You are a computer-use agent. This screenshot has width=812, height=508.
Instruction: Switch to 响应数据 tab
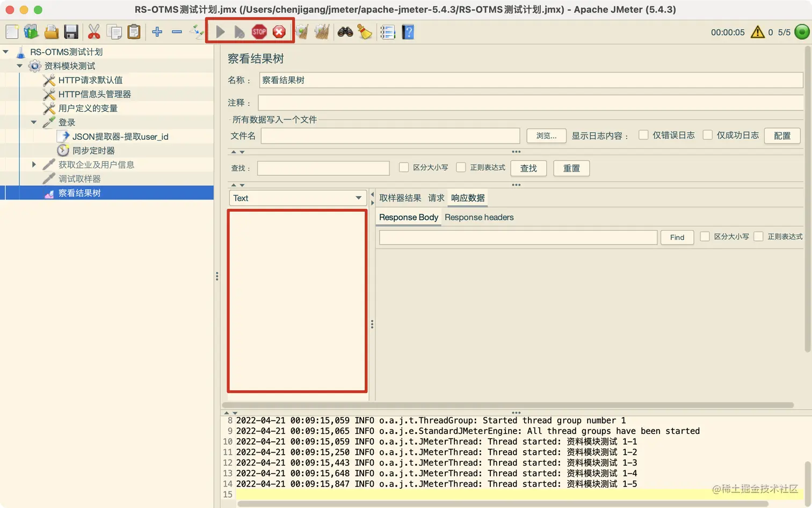click(468, 198)
